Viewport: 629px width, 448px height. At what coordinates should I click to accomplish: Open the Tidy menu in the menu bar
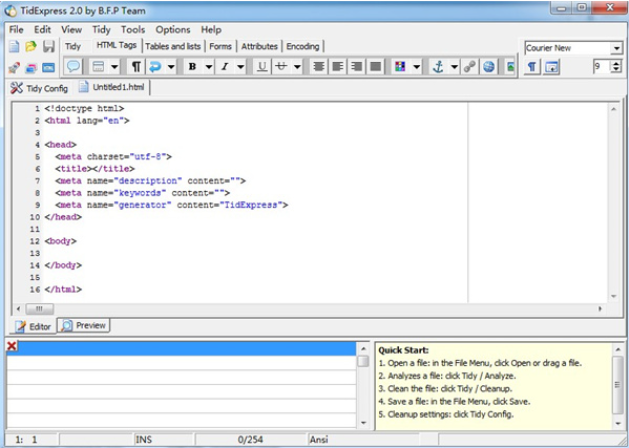click(x=101, y=30)
